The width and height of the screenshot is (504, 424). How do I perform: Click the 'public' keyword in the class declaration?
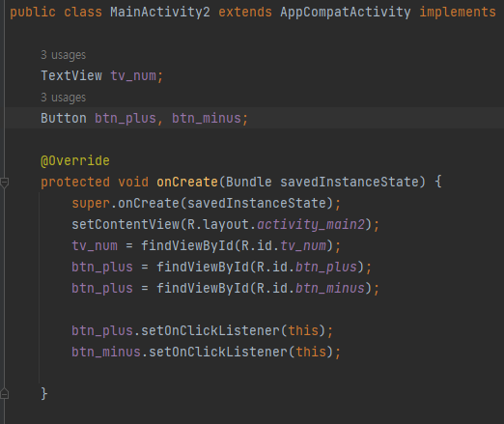pos(33,13)
